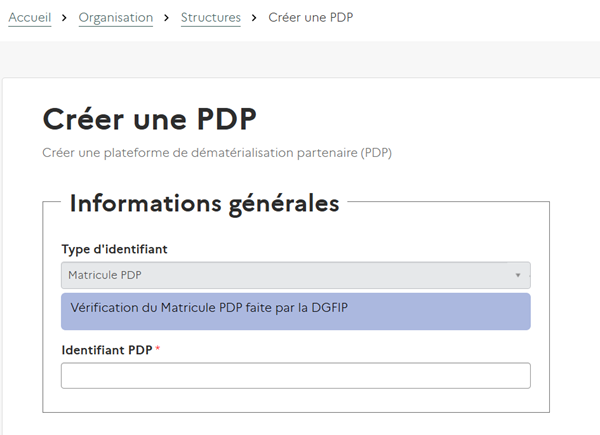Click the 'Informations générales' section title
Screen dimensions: 600x435
[204, 204]
